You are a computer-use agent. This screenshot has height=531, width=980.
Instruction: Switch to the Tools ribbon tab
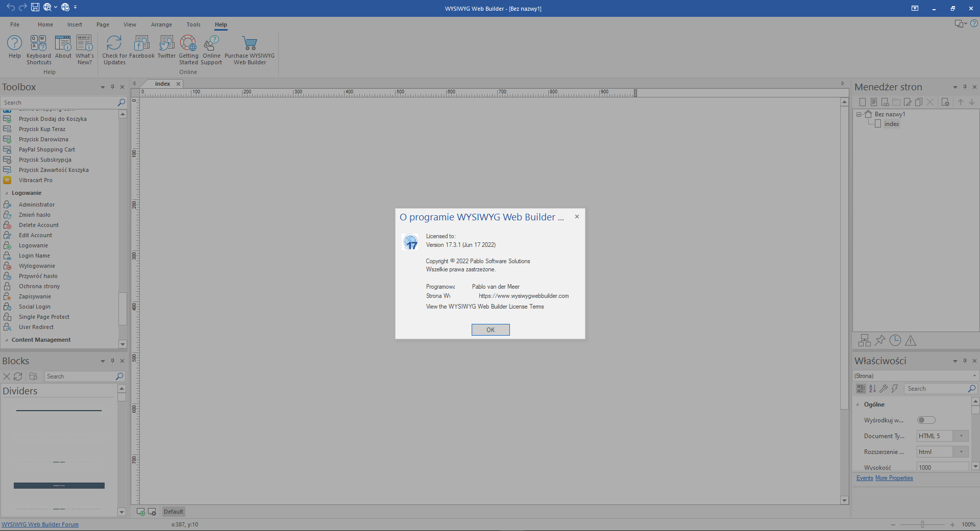coord(193,24)
